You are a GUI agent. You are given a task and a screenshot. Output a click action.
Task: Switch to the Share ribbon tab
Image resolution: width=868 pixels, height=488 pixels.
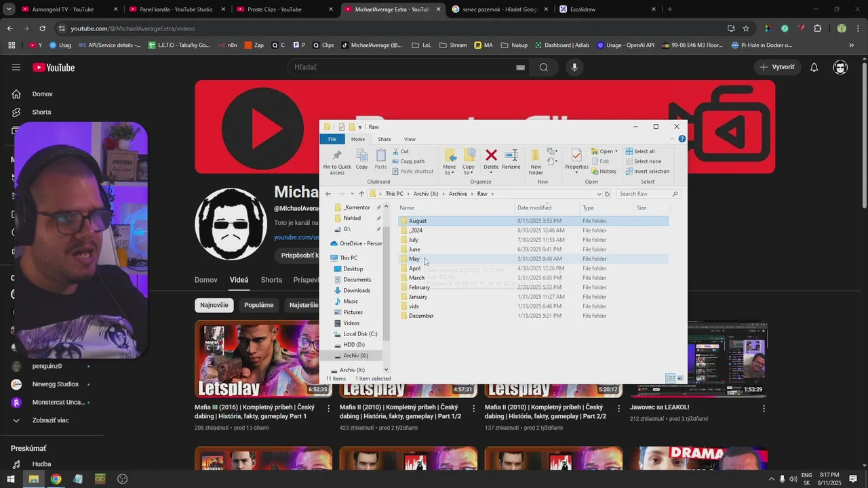pos(384,139)
